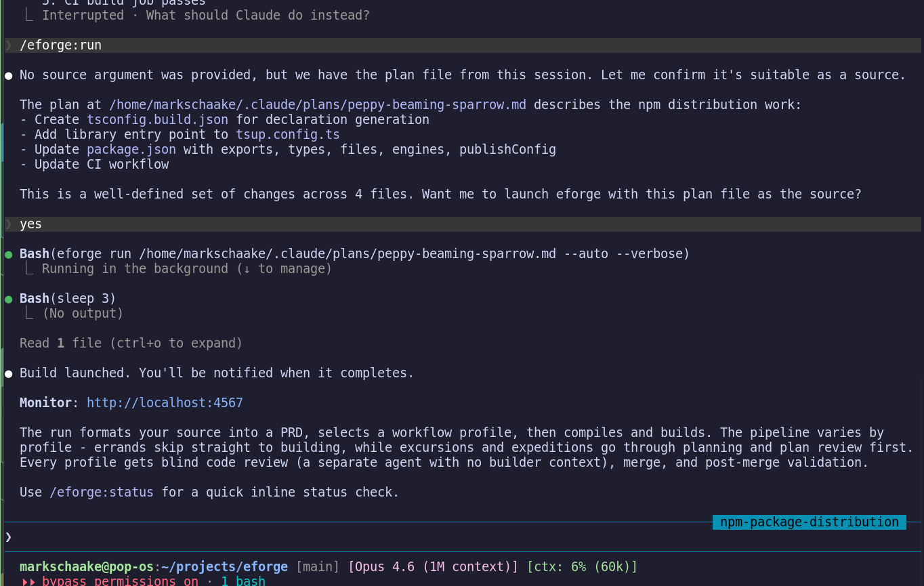The height and width of the screenshot is (586, 924).
Task: Click the prompt chevron on the empty input line
Action: [x=8, y=537]
